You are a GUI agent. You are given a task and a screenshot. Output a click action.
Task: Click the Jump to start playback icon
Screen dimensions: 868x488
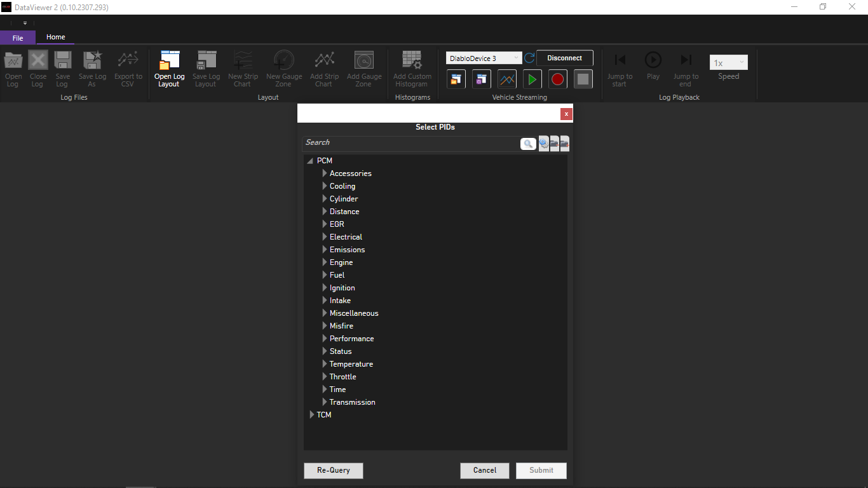tap(620, 60)
